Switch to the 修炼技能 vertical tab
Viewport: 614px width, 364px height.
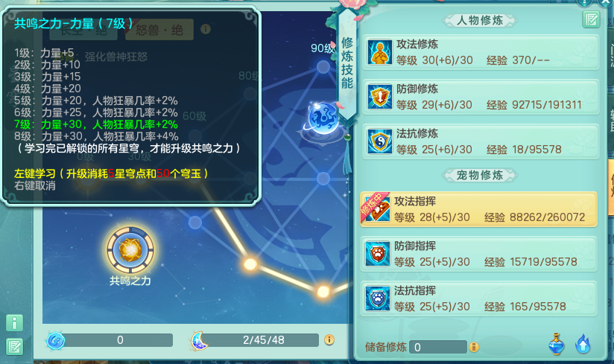pyautogui.click(x=347, y=63)
